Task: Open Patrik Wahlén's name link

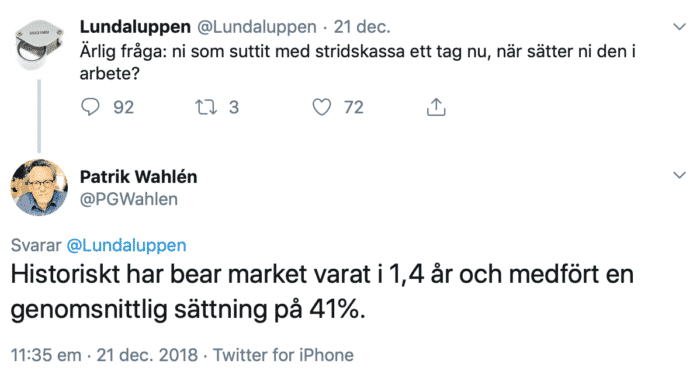Action: tap(138, 177)
